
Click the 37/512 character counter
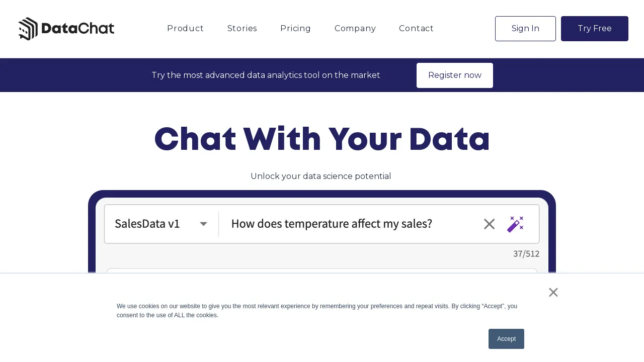(526, 254)
